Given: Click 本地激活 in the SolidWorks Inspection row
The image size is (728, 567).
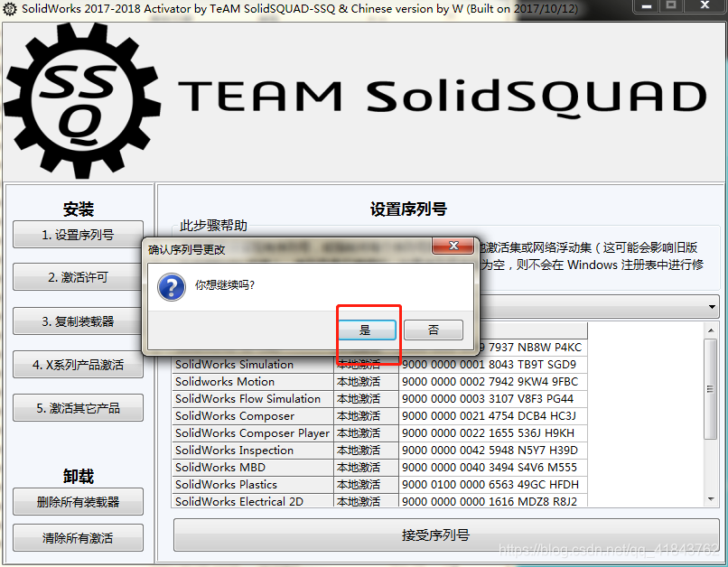Looking at the screenshot, I should point(367,451).
